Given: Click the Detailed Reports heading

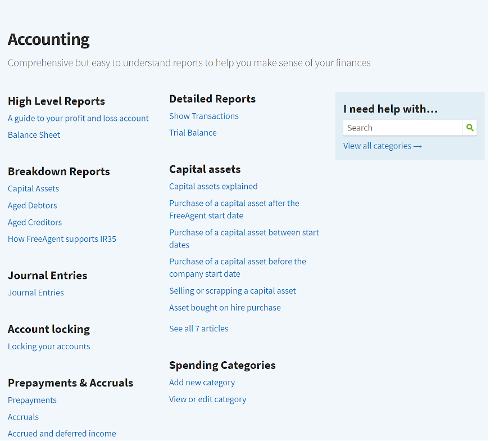Looking at the screenshot, I should point(212,99).
